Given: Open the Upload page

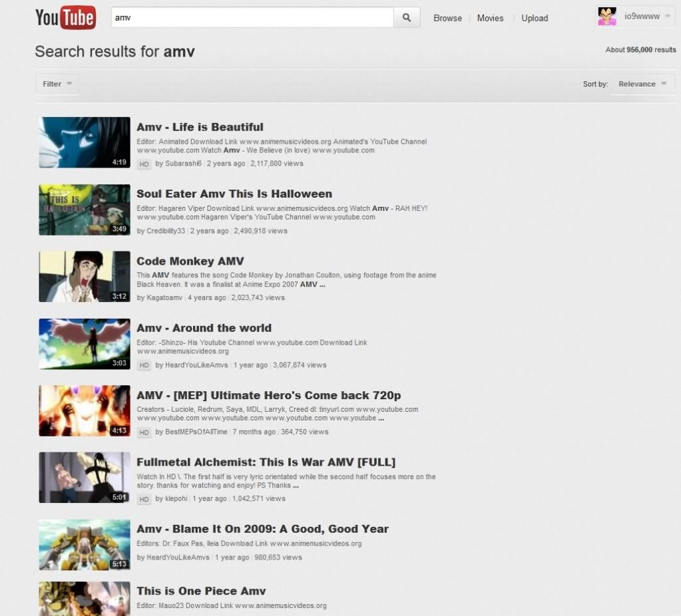Looking at the screenshot, I should pyautogui.click(x=534, y=18).
